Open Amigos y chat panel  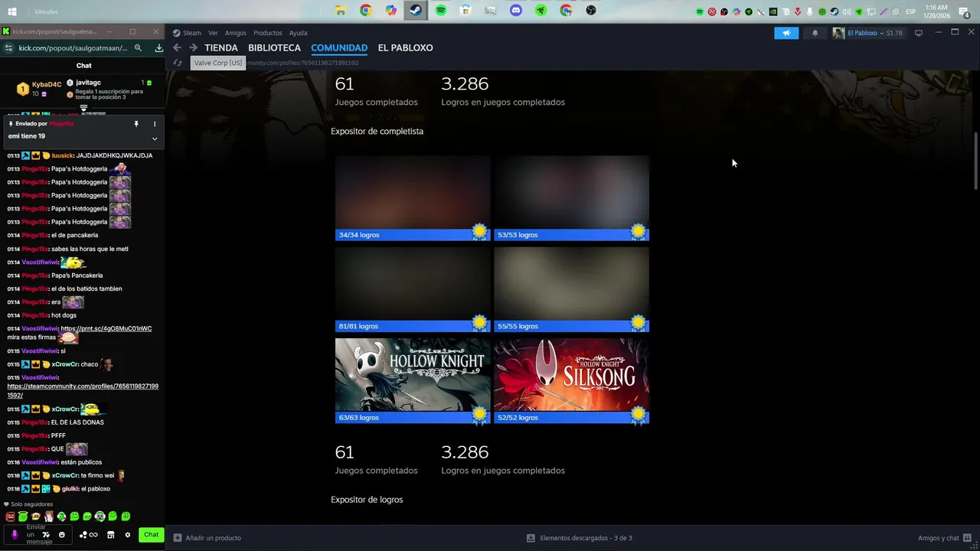[x=938, y=538]
